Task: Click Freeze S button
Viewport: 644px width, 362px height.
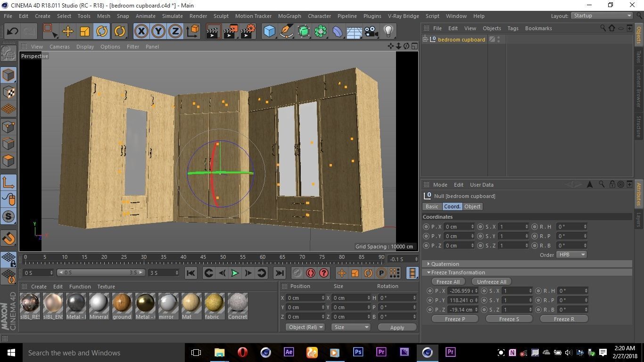Action: [x=509, y=319]
